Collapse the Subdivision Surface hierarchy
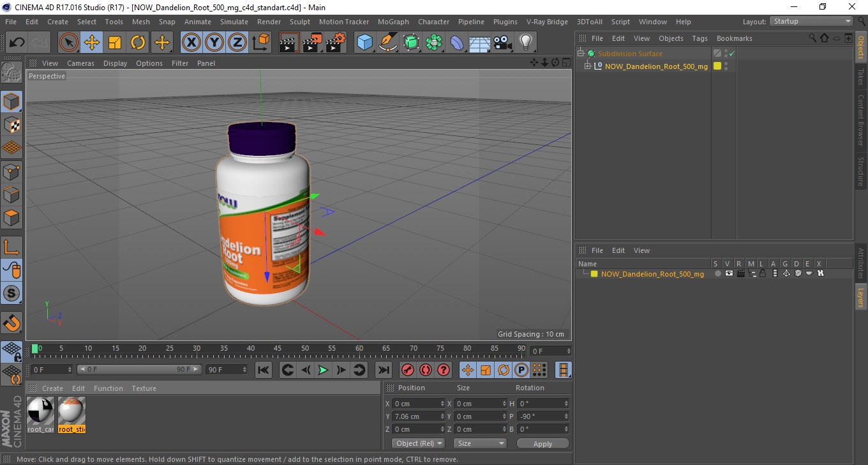 pyautogui.click(x=581, y=54)
